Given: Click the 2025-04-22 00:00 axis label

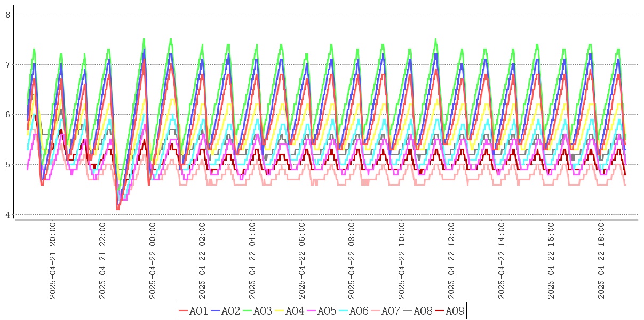Looking at the screenshot, I should [x=153, y=261].
